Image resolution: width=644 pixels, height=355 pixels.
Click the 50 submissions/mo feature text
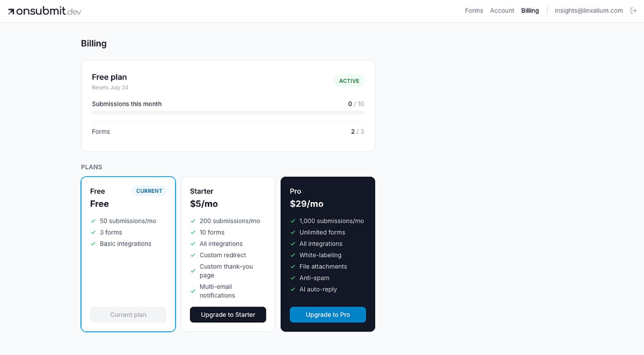(x=128, y=221)
